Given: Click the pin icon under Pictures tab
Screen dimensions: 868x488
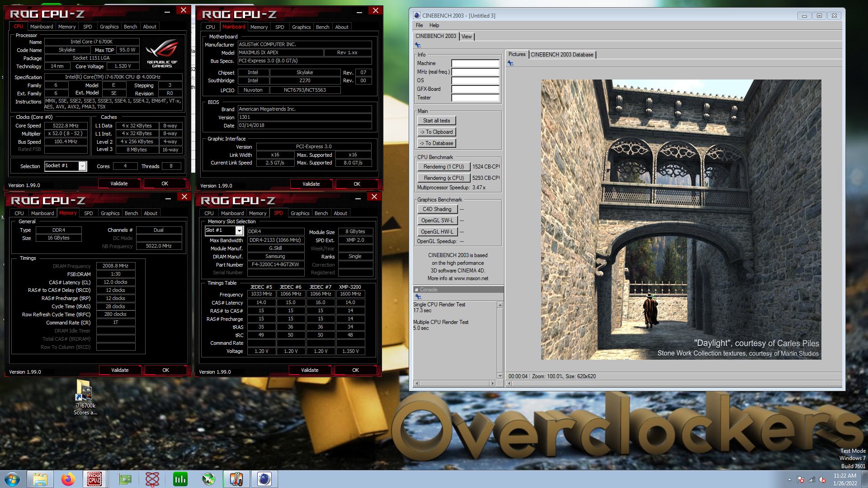Looking at the screenshot, I should (510, 63).
